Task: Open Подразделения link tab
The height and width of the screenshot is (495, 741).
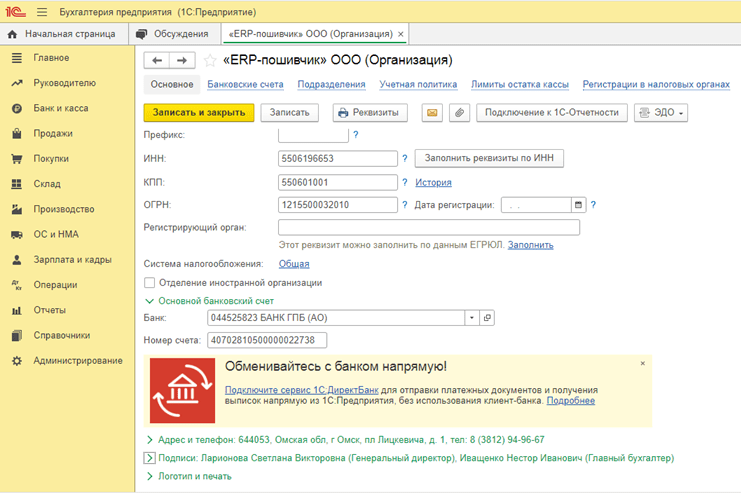Action: point(331,84)
